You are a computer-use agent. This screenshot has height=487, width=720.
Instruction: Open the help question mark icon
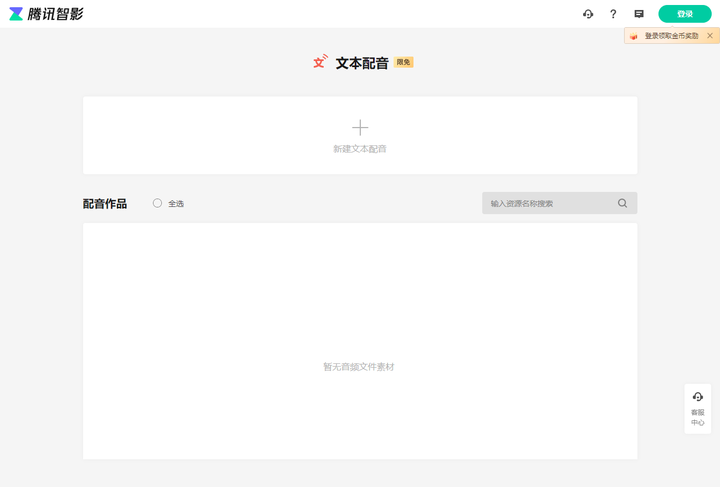(613, 14)
